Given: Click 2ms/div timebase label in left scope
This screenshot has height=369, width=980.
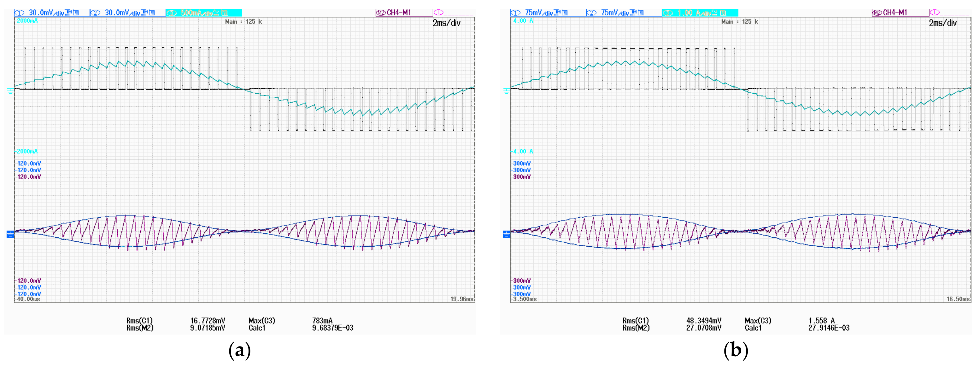Looking at the screenshot, I should click(446, 23).
